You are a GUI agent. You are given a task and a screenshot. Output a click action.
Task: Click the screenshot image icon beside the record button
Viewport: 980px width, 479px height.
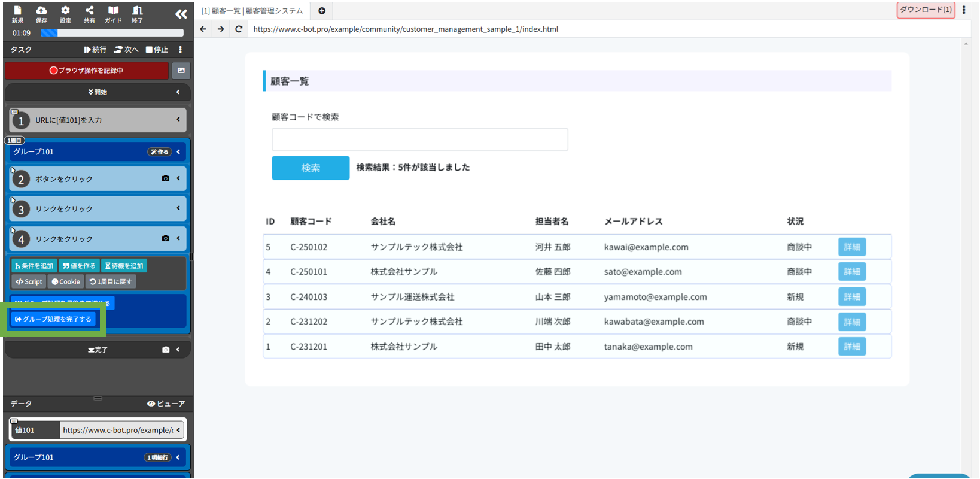tap(181, 71)
